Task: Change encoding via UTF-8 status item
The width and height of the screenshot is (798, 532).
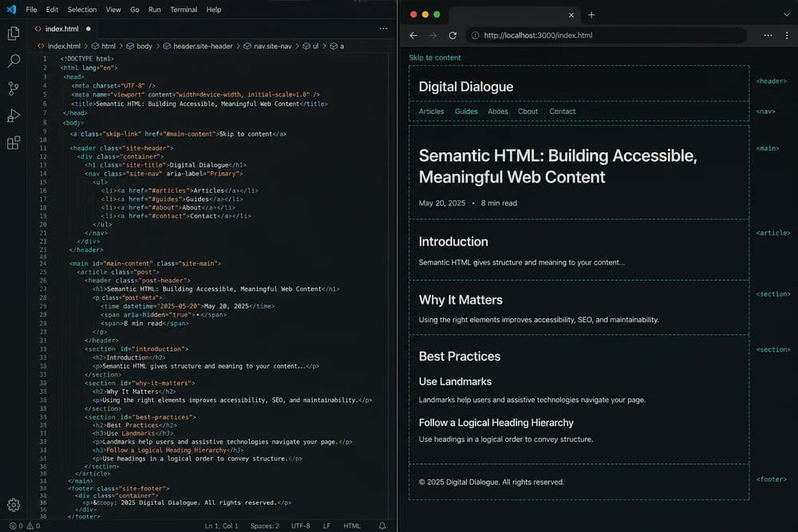Action: (x=300, y=526)
